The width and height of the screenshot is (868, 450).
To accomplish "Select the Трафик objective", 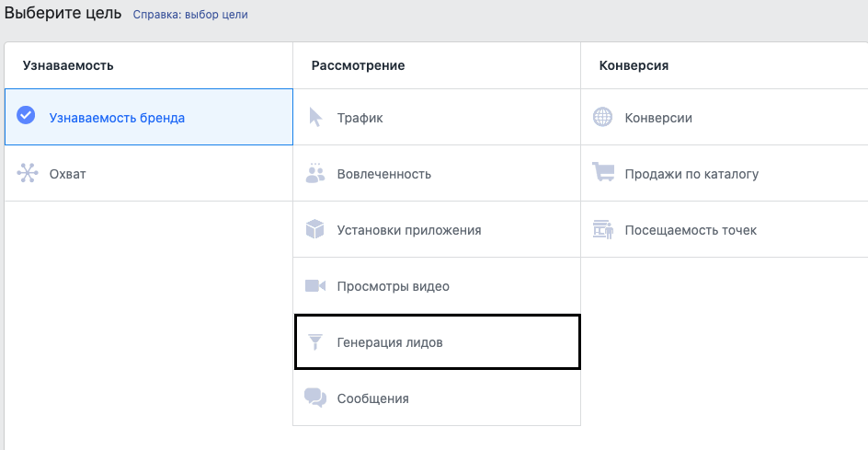I will coord(437,117).
